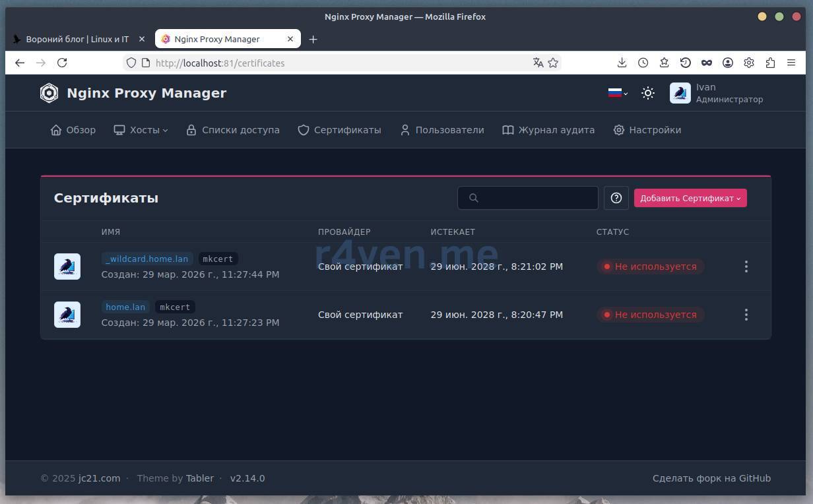This screenshot has width=813, height=504.
Task: Open the Журнал аудита page
Action: 548,130
